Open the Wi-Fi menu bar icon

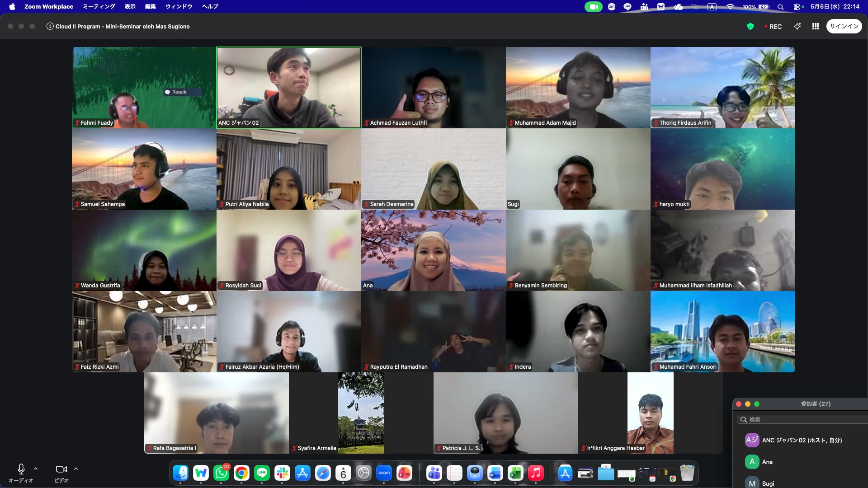pyautogui.click(x=730, y=7)
